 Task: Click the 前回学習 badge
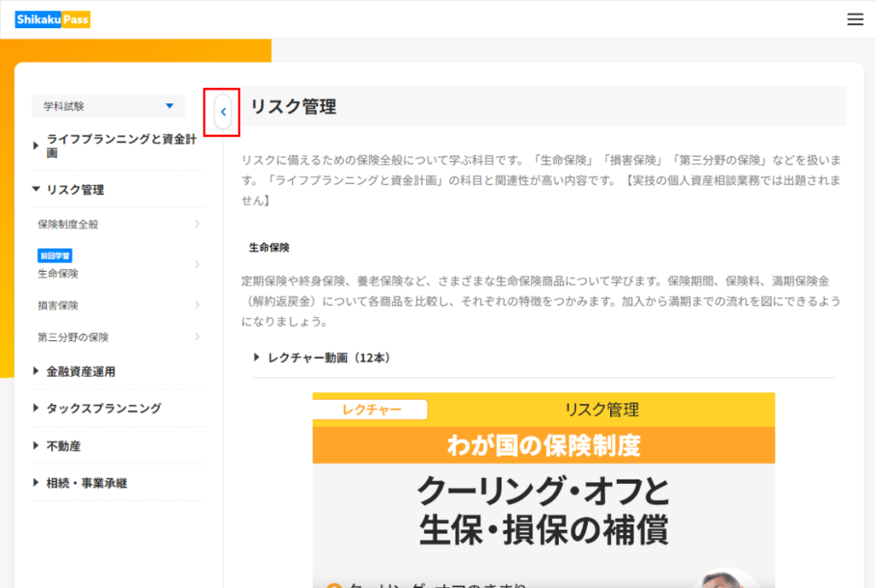coord(55,256)
